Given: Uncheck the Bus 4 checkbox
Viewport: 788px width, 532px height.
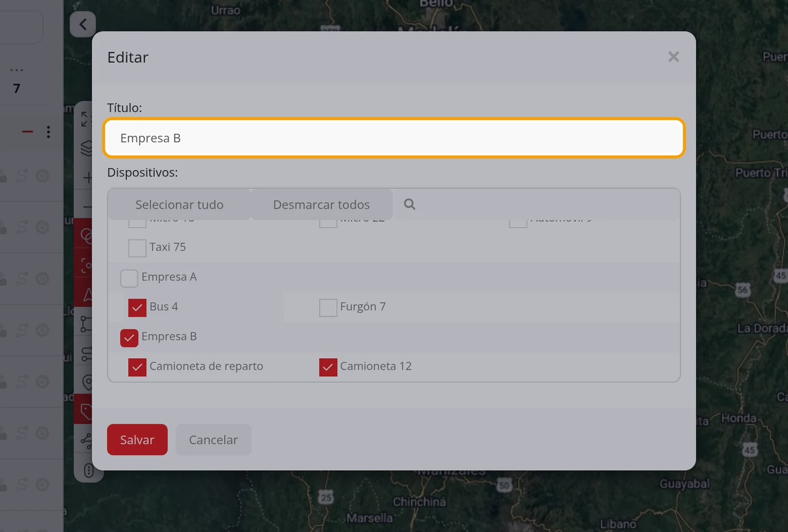Looking at the screenshot, I should point(137,308).
